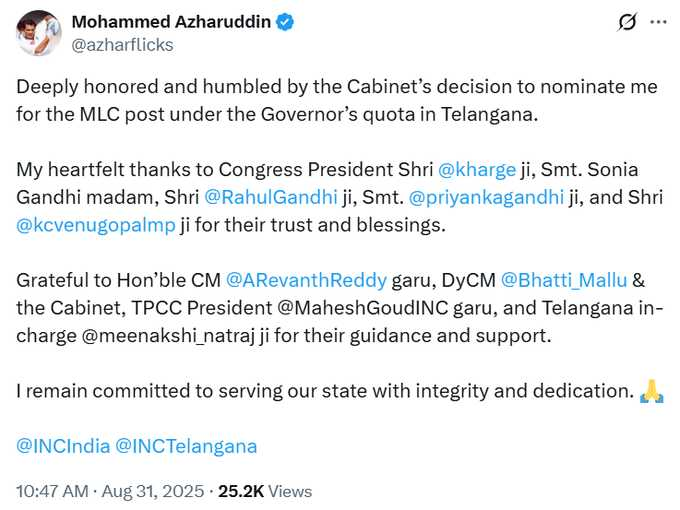Screen dimensions: 680x510
Task: Open the @kcvenugopalmp mention link
Action: tap(94, 225)
